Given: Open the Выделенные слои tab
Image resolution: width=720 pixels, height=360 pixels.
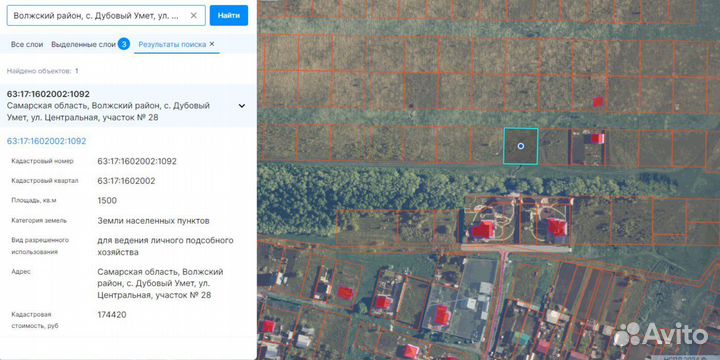Looking at the screenshot, I should [x=84, y=45].
